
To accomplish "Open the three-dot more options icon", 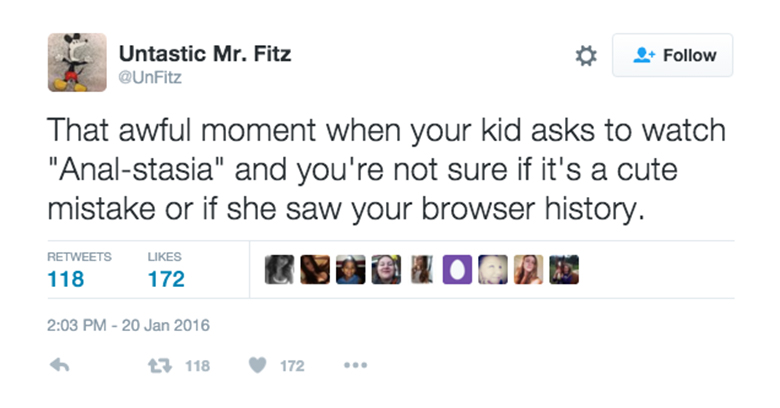I will 355,366.
